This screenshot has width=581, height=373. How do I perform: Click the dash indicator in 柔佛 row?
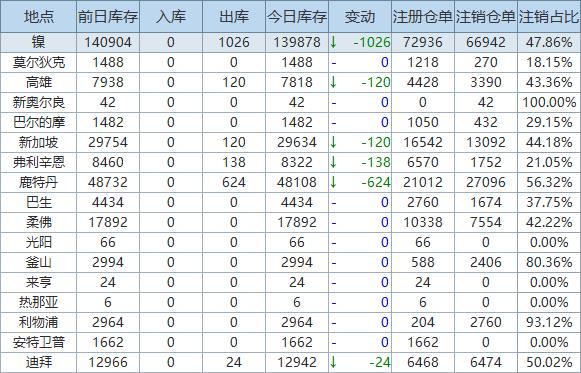[x=334, y=223]
